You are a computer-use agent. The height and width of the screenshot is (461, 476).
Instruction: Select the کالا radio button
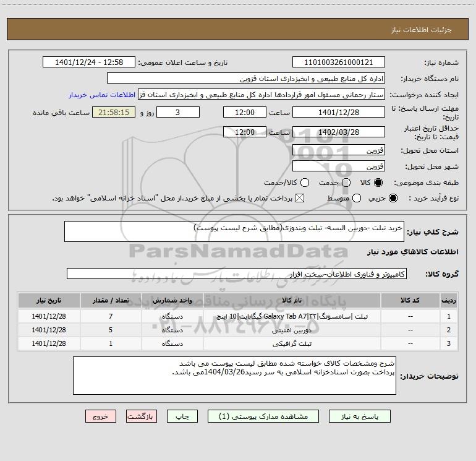pyautogui.click(x=378, y=183)
